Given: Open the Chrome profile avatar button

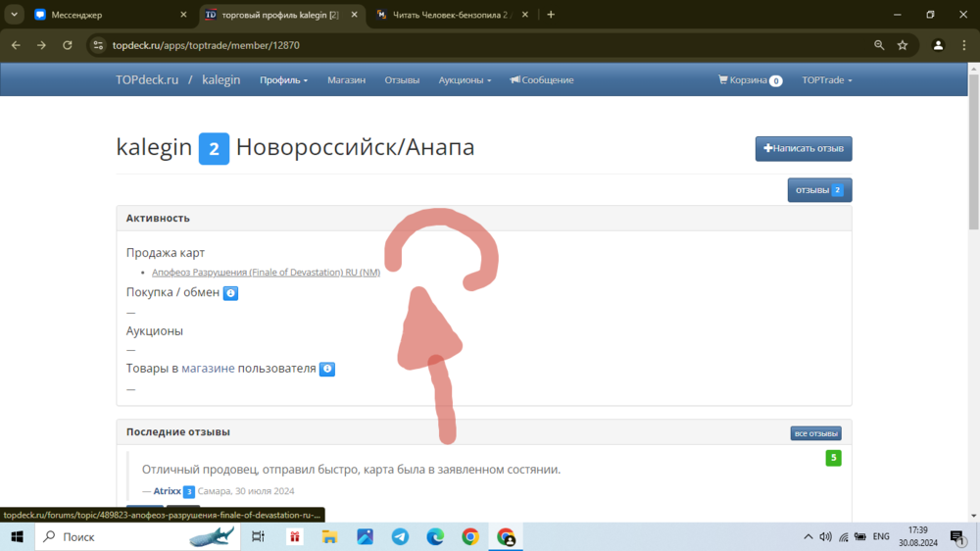Looking at the screenshot, I should point(938,45).
